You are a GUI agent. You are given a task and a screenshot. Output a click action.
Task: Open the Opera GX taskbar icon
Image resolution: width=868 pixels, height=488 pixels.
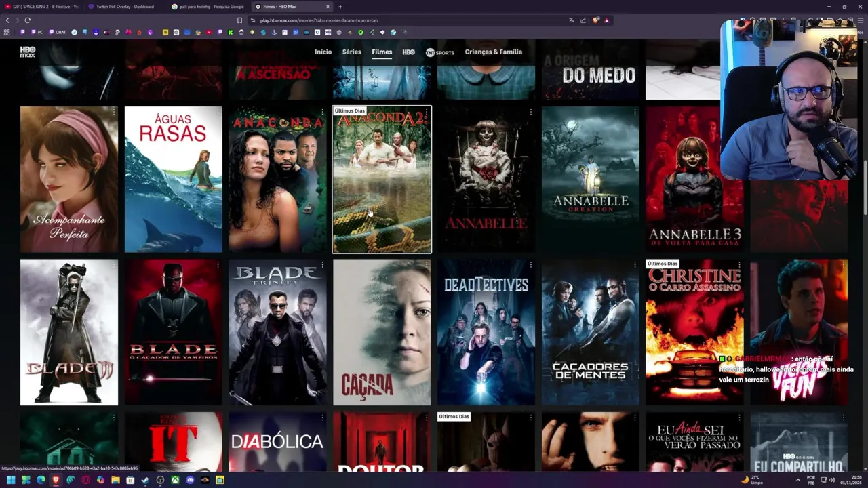click(85, 480)
